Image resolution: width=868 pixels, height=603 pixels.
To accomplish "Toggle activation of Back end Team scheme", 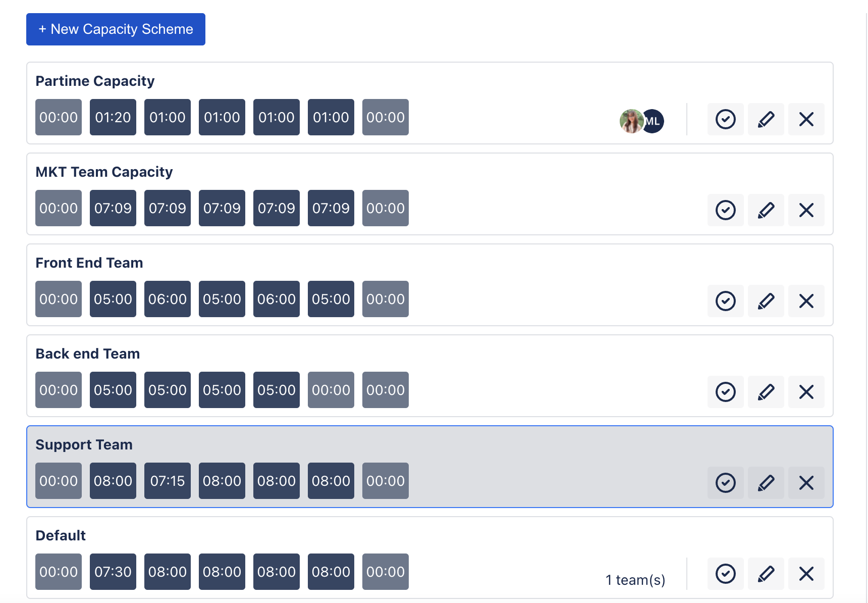I will 725,391.
